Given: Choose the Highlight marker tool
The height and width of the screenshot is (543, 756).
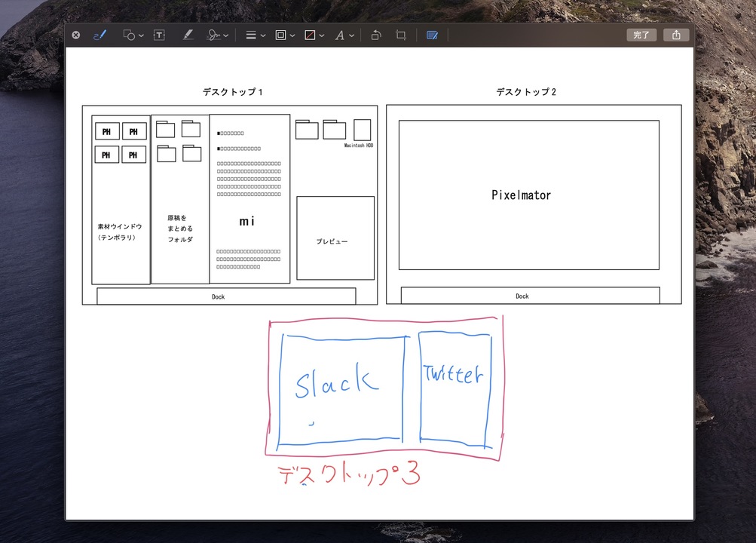Looking at the screenshot, I should 188,35.
